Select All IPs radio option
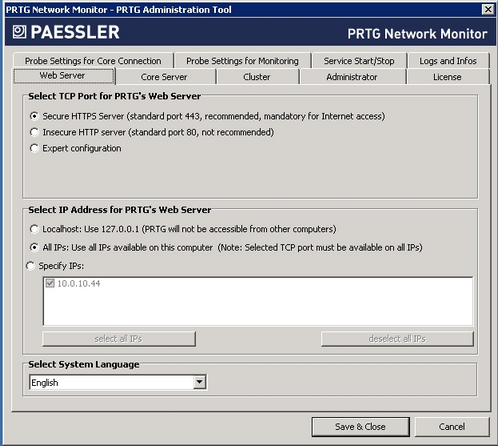Viewport: 498px width, 446px height. tap(34, 248)
